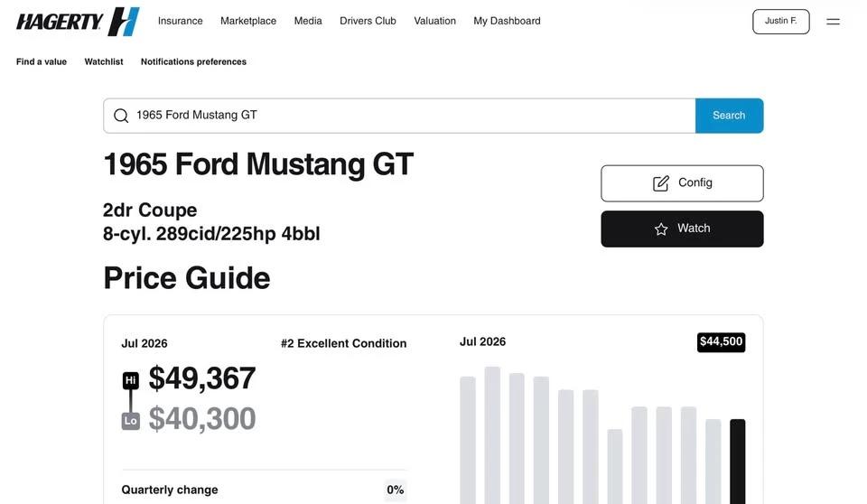867x504 pixels.
Task: Click the 0% quarterly change badge
Action: pyautogui.click(x=396, y=490)
